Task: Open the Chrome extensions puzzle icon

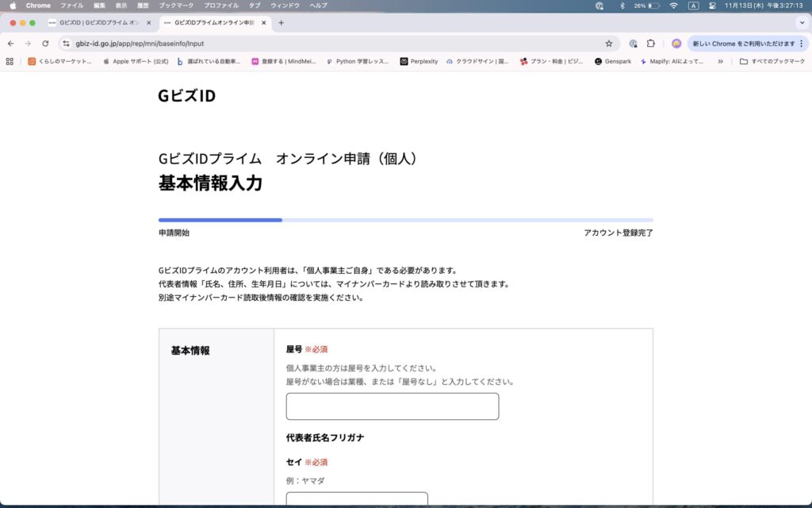Action: (651, 44)
